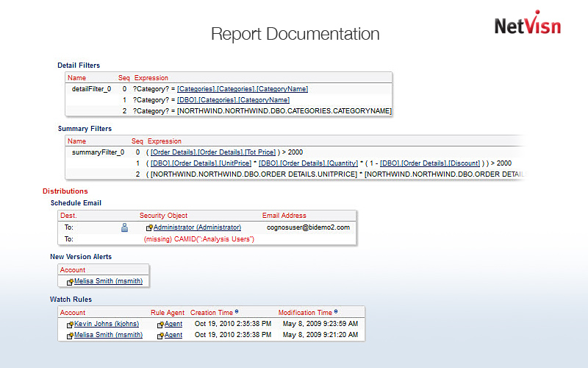
Task: Click the icon next to Melisa Smith in Watch Rules
Action: (x=70, y=336)
